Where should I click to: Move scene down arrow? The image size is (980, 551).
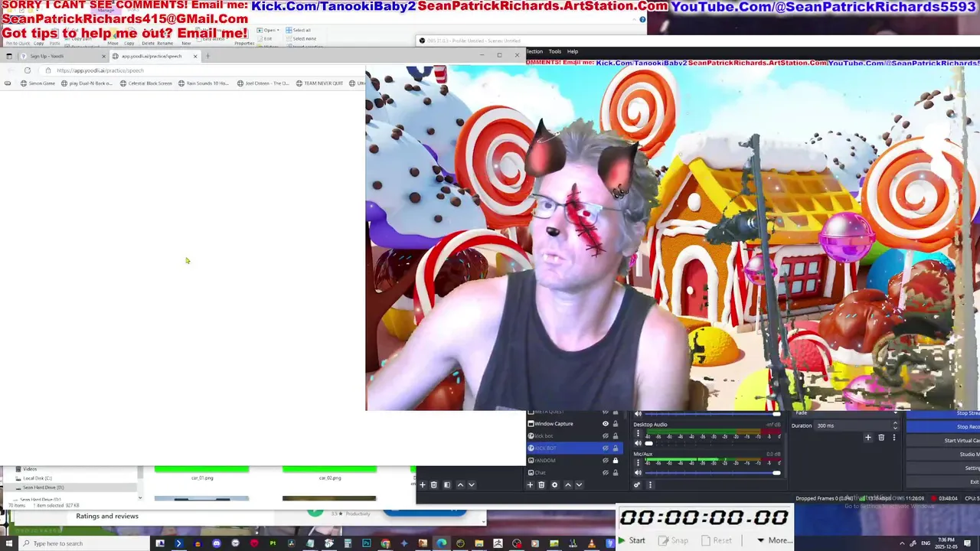tap(471, 484)
